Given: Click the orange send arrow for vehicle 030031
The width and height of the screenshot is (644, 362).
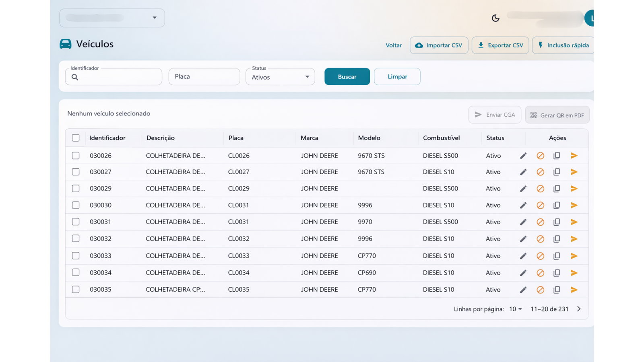Looking at the screenshot, I should tap(574, 222).
